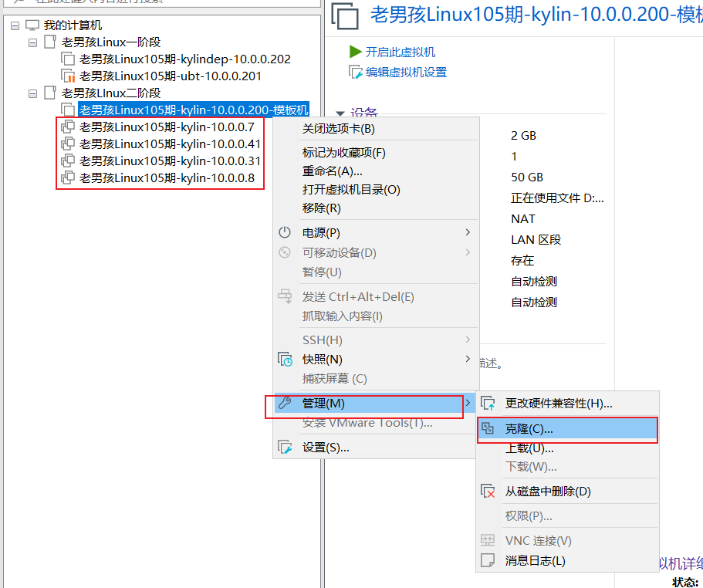Screen dimensions: 703x588
Task: Expand the SSH(H) submenu arrow
Action: click(x=468, y=340)
